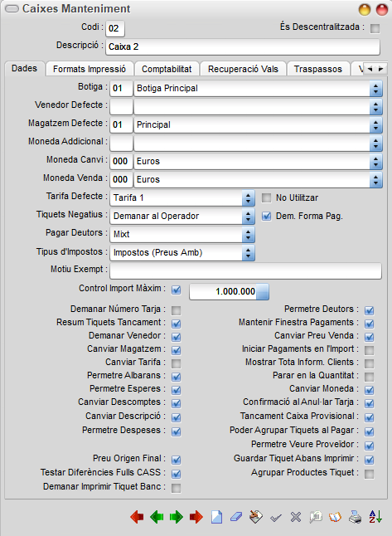Uncheck the Permetre Deutors checkbox
The image size is (392, 536).
(x=369, y=310)
